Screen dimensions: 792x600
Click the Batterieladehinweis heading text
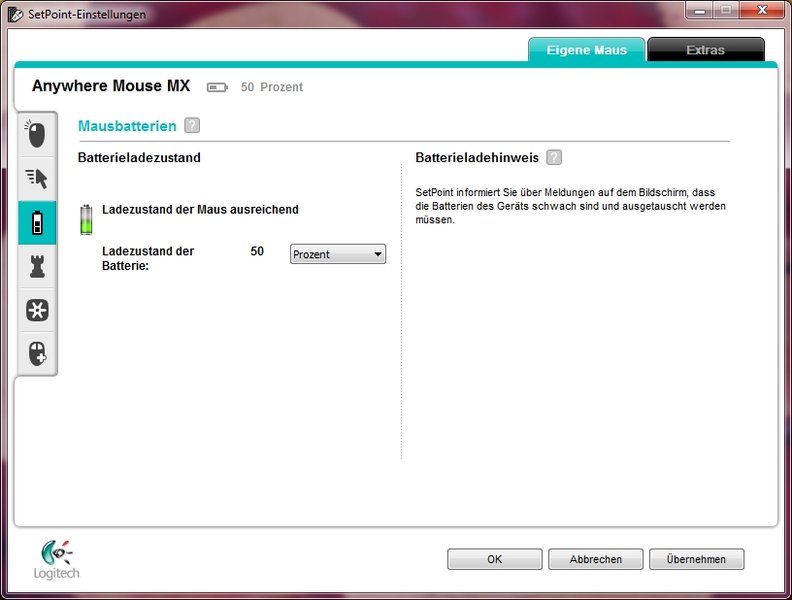477,158
